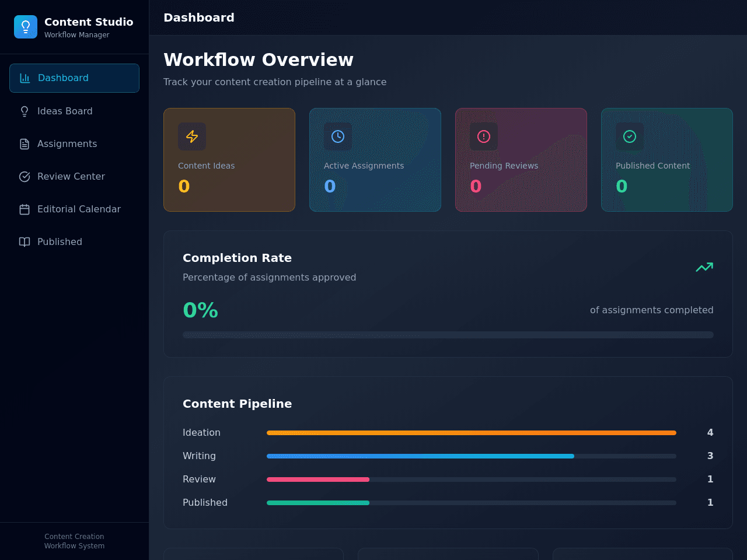Click the Workflow Manager subtitle
Viewport: 747px width, 560px height.
76,35
